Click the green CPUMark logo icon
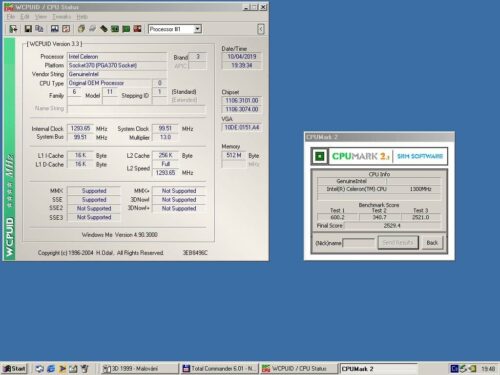Image resolution: width=500 pixels, height=375 pixels. tap(320, 156)
